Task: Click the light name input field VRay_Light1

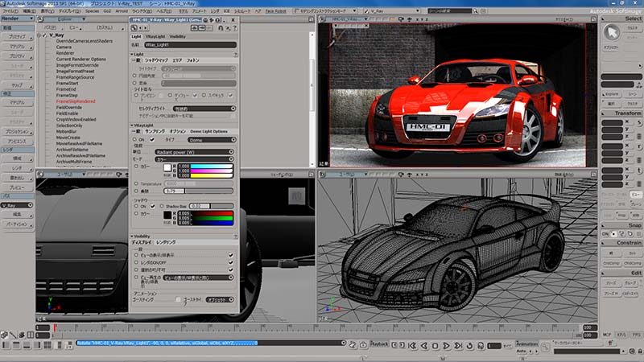Action: [x=190, y=45]
